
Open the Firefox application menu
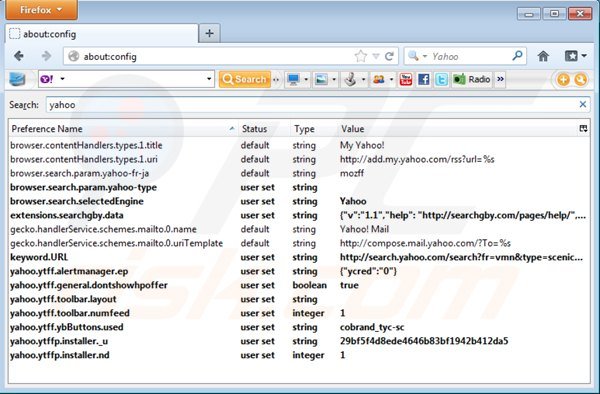click(41, 10)
